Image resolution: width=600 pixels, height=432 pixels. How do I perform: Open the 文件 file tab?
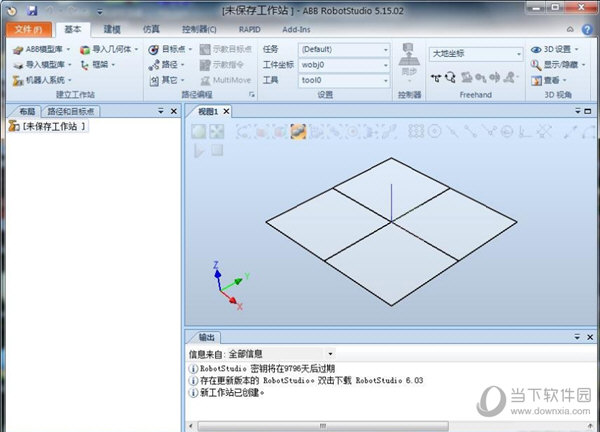click(x=29, y=29)
